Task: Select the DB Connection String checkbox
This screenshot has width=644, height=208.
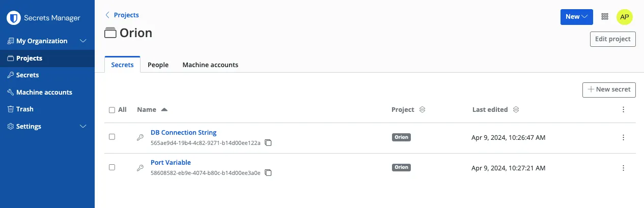Action: [x=112, y=137]
